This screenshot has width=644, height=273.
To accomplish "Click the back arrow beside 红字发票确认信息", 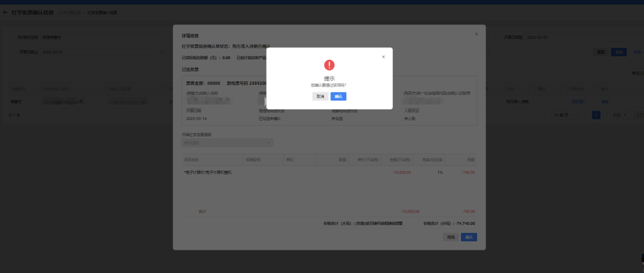I will [x=5, y=13].
